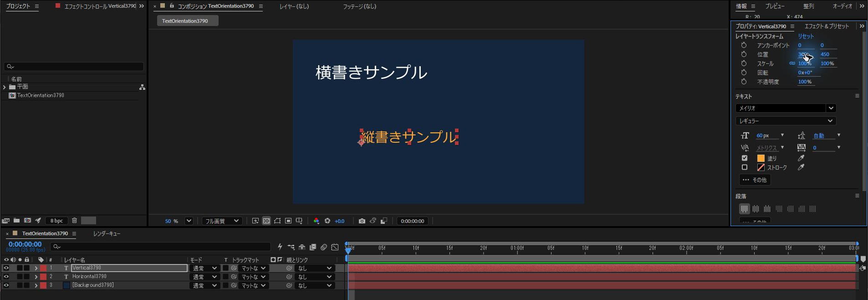Screen dimensions: 868x300
Task: Click the リセット link in layer transform
Action: 806,36
